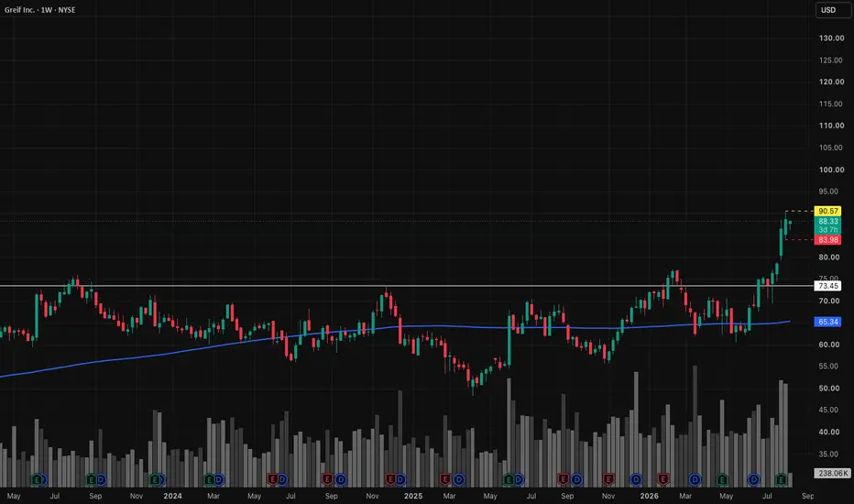Click the 2024 label on time axis
854x504 pixels.
172,496
